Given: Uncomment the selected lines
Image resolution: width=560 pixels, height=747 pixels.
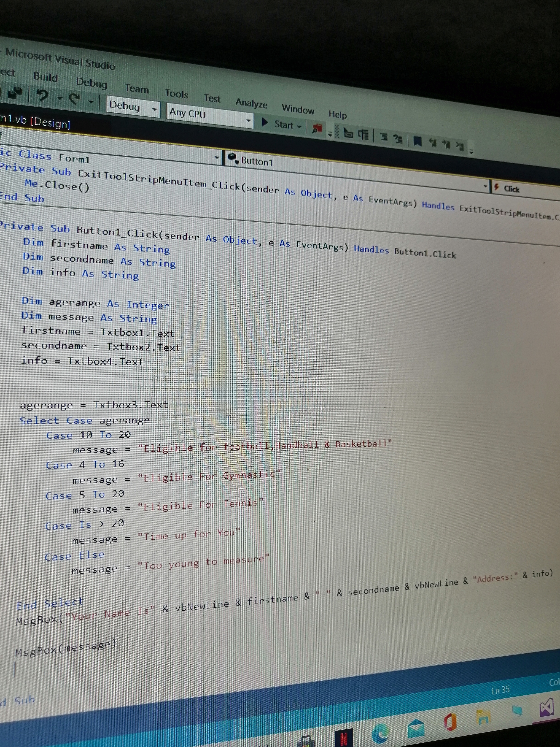Looking at the screenshot, I should coord(398,139).
